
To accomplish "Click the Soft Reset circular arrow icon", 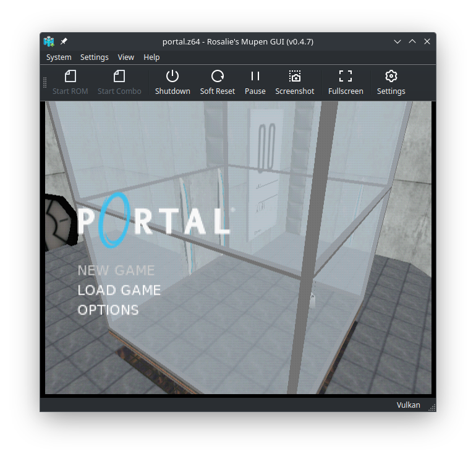I will pos(218,76).
